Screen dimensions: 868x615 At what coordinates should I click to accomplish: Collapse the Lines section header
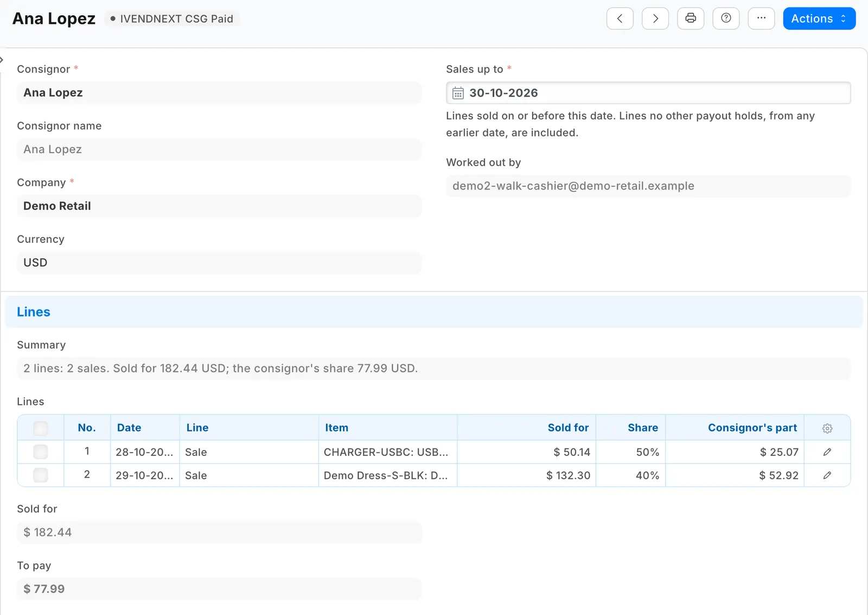click(x=434, y=312)
